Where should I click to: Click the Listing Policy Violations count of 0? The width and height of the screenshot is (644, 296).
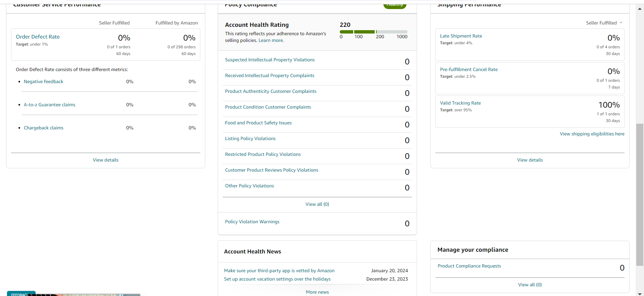(407, 140)
